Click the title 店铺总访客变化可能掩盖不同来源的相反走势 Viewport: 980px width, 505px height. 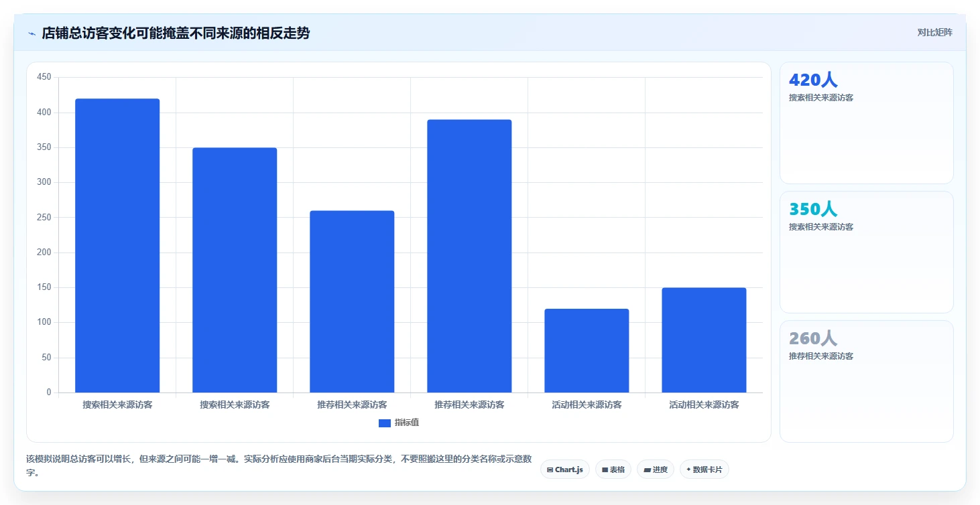[x=176, y=33]
